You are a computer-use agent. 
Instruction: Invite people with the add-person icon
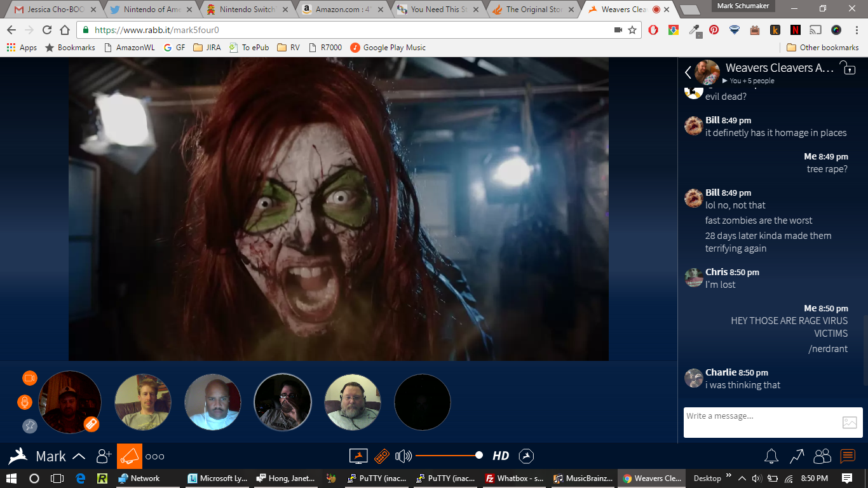104,456
